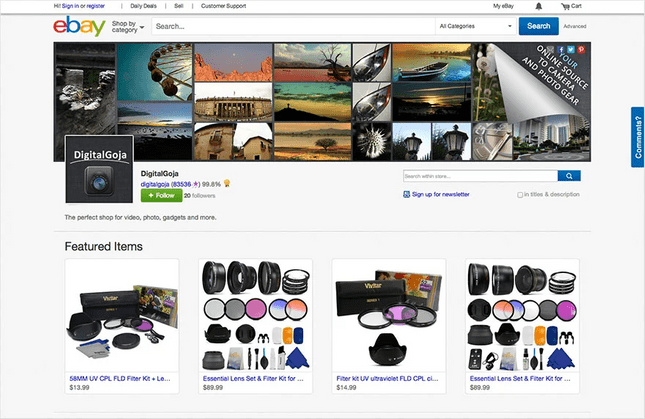Click the Advanced search link
This screenshot has width=645, height=419.
(x=575, y=26)
